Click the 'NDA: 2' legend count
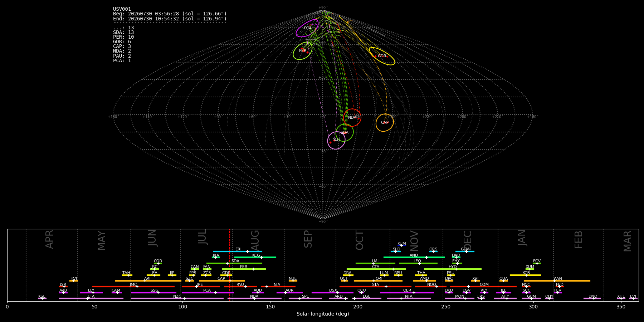Screen dimensions: 644x322 pos(122,51)
